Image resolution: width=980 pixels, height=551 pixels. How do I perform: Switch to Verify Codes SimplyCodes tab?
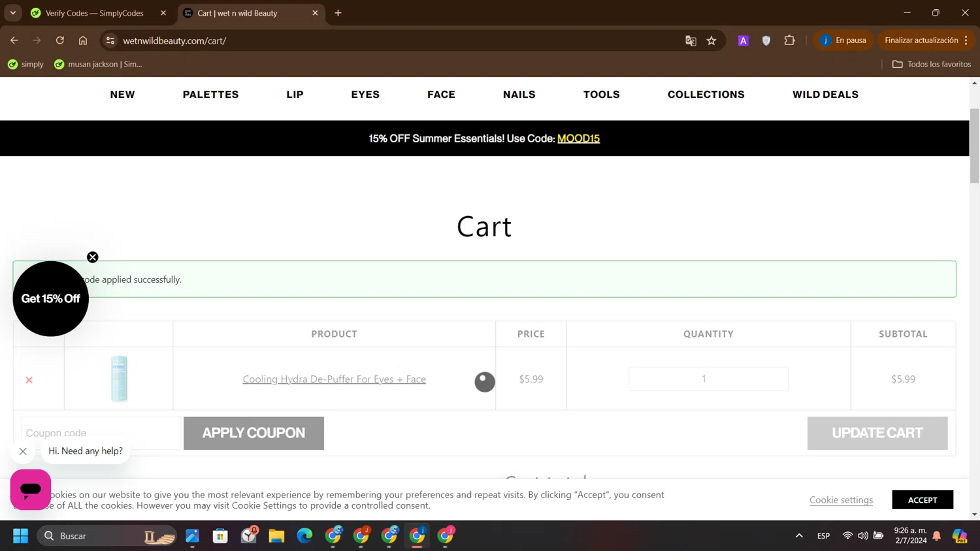(95, 13)
